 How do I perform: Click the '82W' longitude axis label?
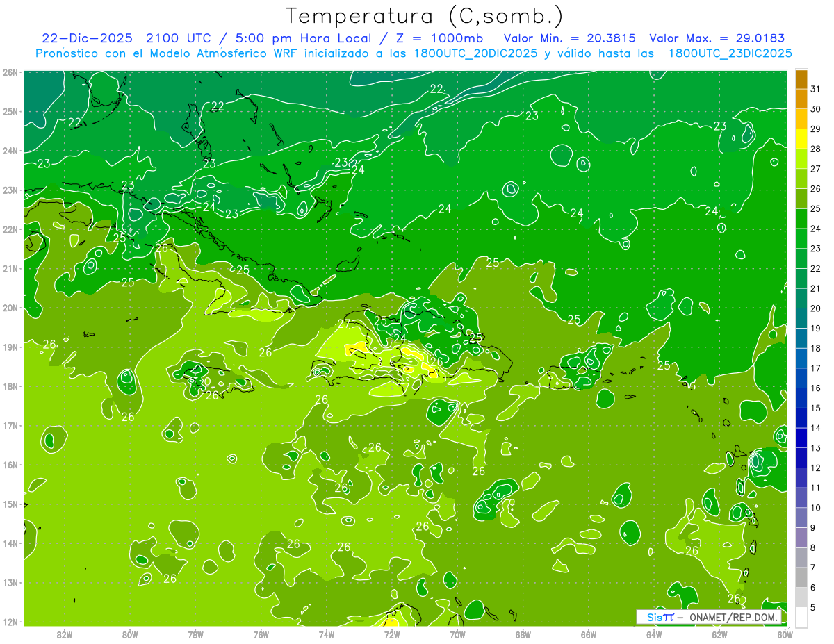tap(64, 634)
